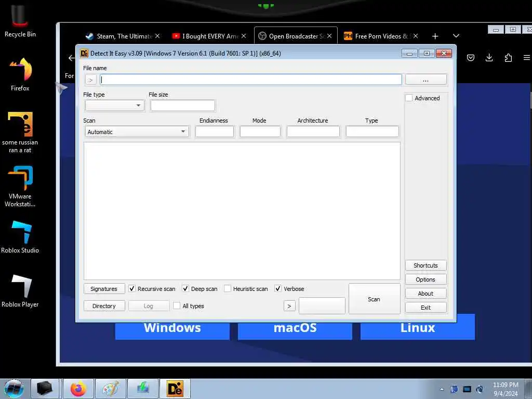Screen dimensions: 532x399
Task: Select the VMware Workstation desktop icon
Action: (20, 186)
